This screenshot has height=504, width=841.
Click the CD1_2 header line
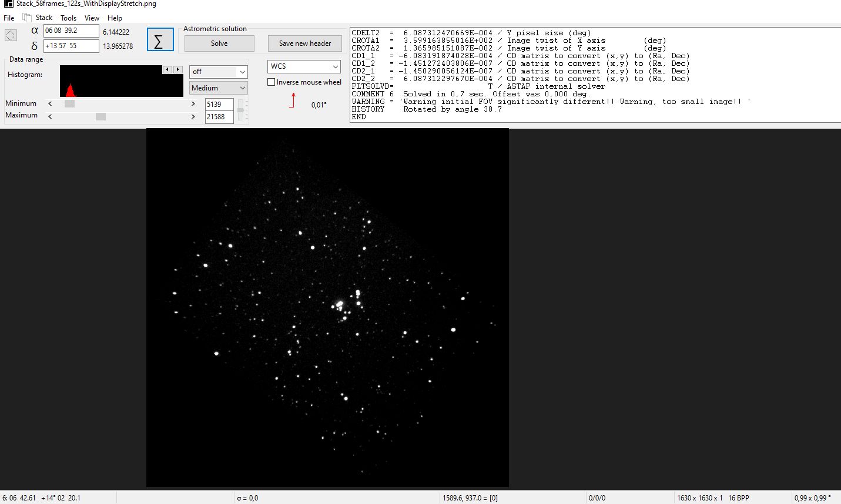point(521,63)
